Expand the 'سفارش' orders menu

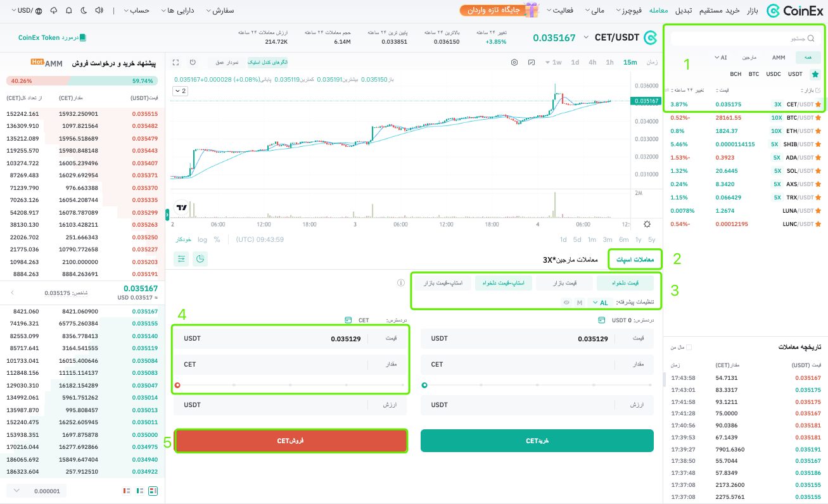pos(220,11)
